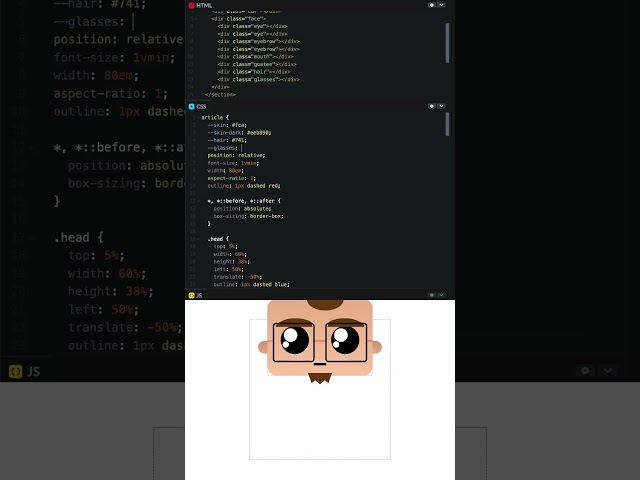Open the HTML panel settings gear
This screenshot has width=640, height=480.
coord(432,5)
